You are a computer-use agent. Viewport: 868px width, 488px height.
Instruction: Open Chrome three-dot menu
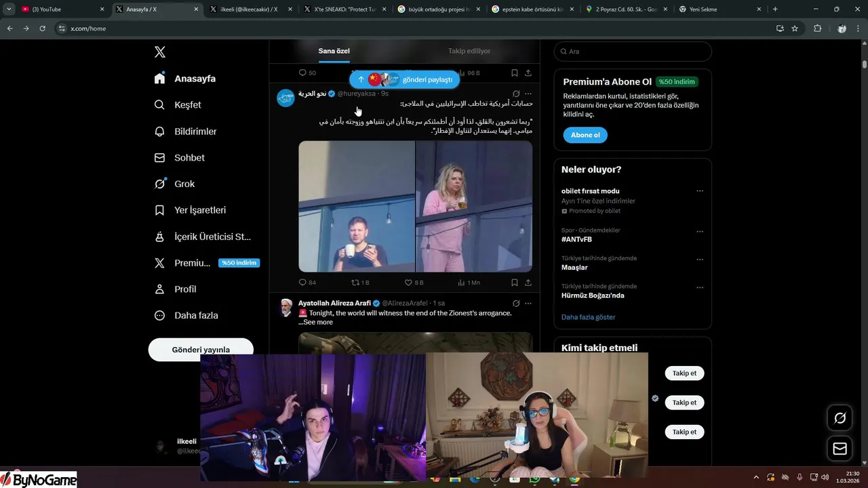pyautogui.click(x=859, y=28)
